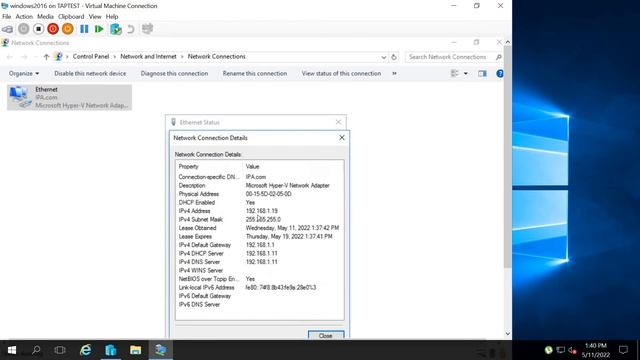Click Diagnose this connection
Image resolution: width=640 pixels, height=360 pixels.
(x=174, y=73)
